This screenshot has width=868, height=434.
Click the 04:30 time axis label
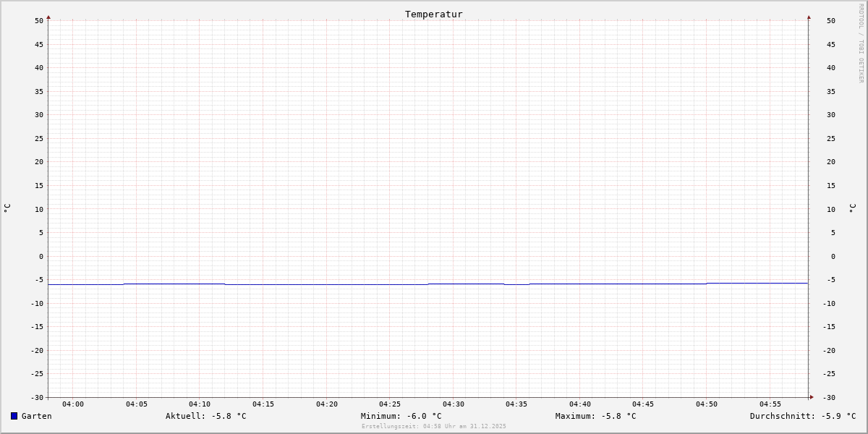[454, 404]
